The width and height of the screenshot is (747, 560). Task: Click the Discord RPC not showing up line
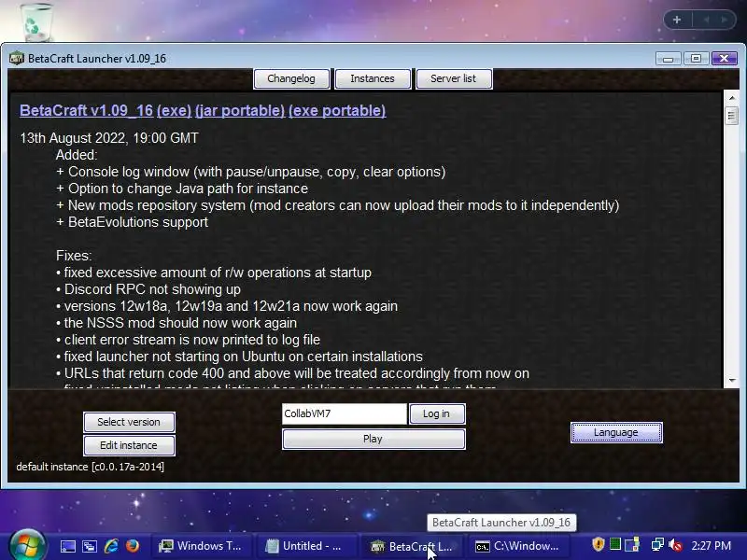[x=148, y=289]
